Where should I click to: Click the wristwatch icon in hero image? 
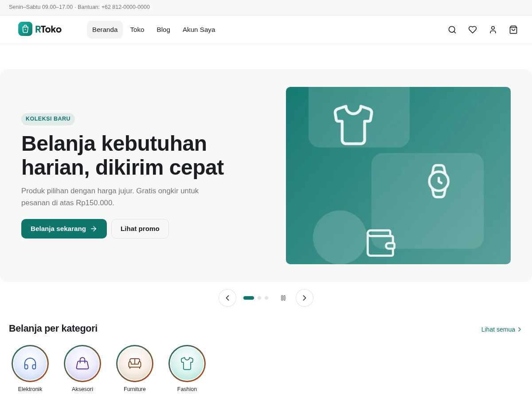click(439, 181)
